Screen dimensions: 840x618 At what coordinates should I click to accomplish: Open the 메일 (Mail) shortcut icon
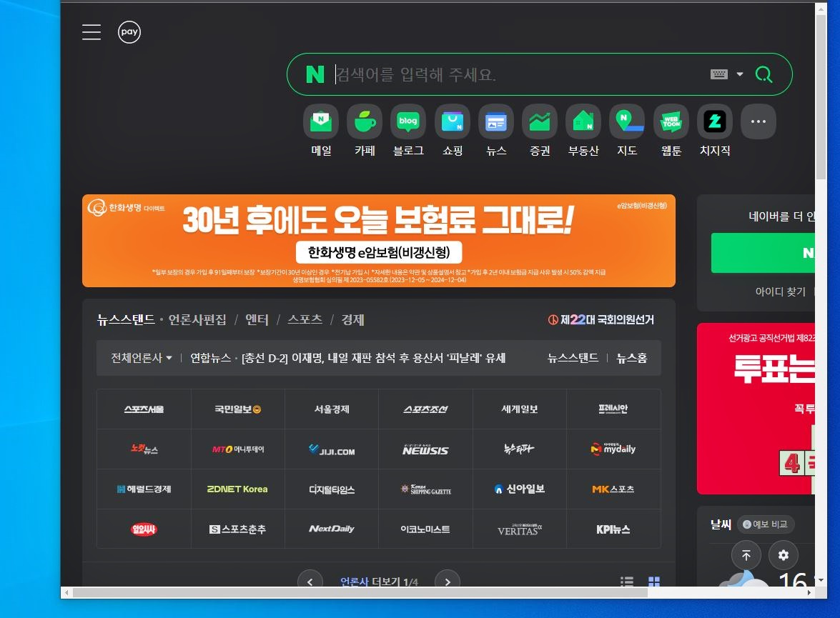(x=321, y=121)
